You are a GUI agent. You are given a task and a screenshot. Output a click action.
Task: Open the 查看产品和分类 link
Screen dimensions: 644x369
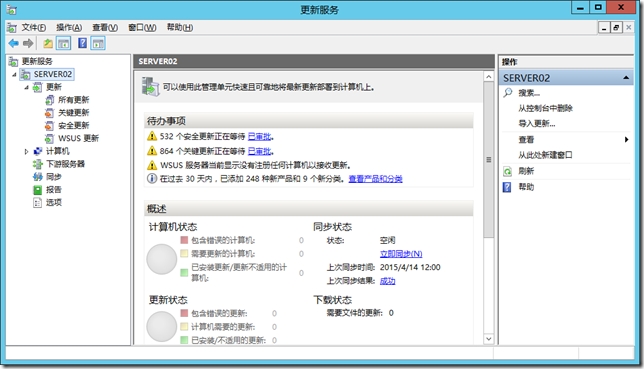click(x=375, y=179)
